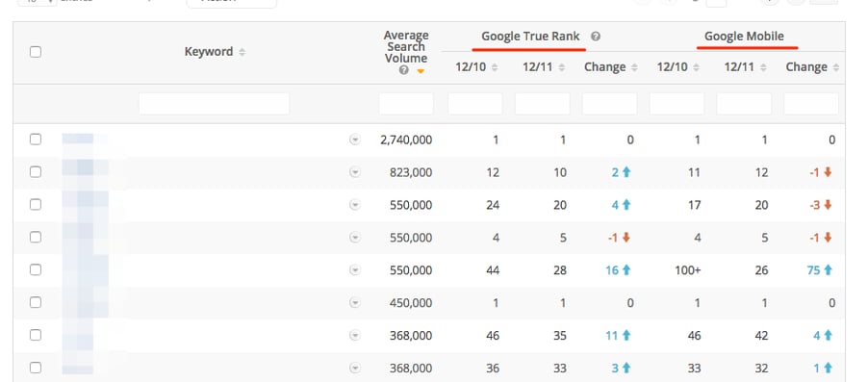
Task: Sort Google Mobile Change column
Action: click(x=836, y=67)
